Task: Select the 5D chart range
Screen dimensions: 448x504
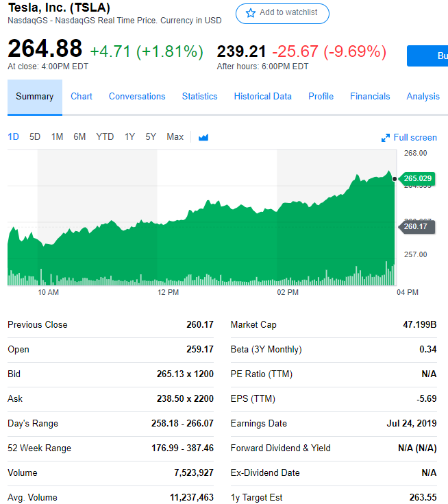Action: click(x=35, y=137)
